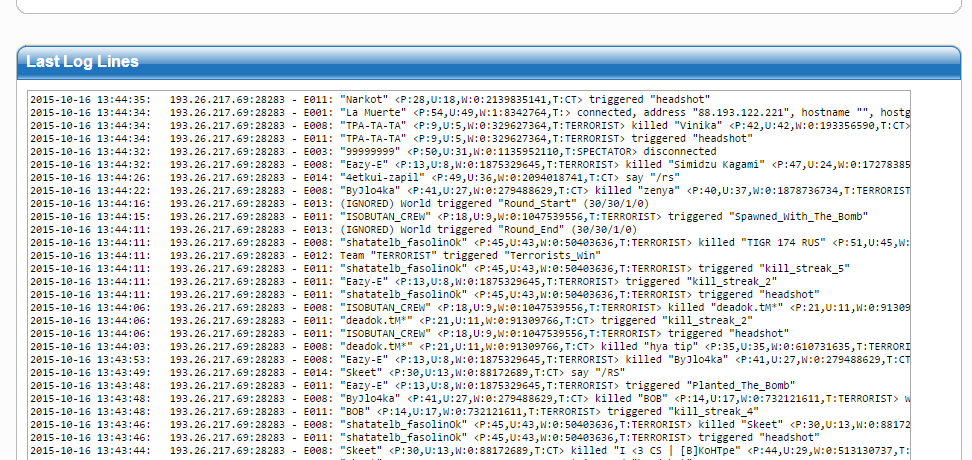Select the deadok.tM* killed hya tip line
972x460 pixels.
[x=469, y=347]
